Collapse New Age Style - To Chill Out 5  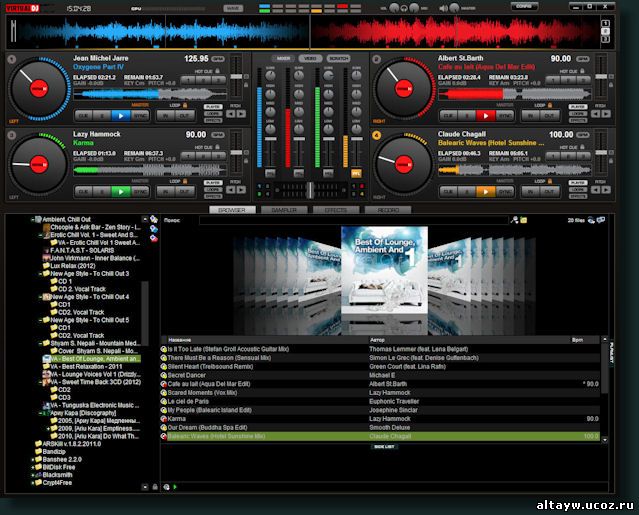[41, 320]
